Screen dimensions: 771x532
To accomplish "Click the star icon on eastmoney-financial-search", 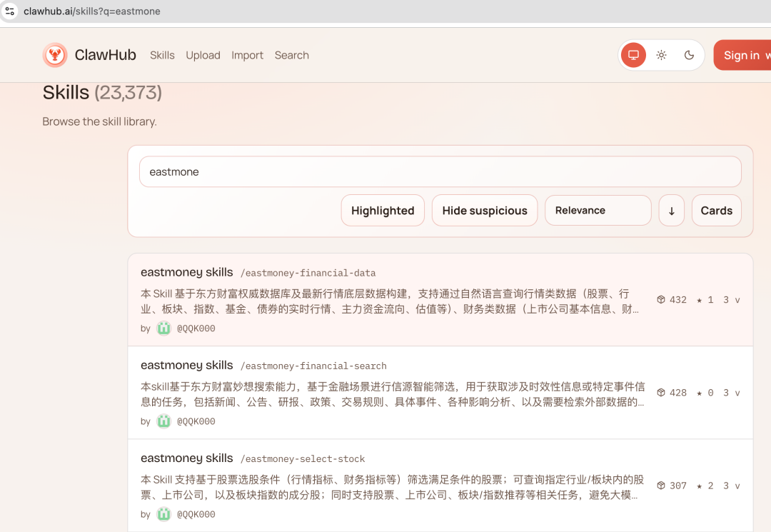I will (699, 393).
